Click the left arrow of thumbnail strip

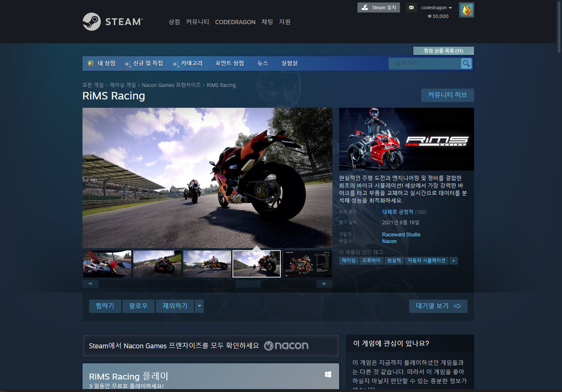pos(90,284)
